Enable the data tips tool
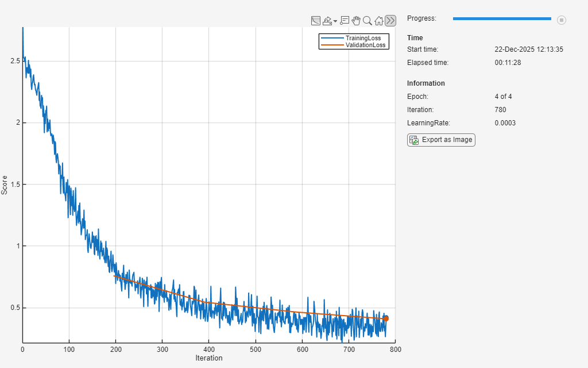 [x=345, y=21]
